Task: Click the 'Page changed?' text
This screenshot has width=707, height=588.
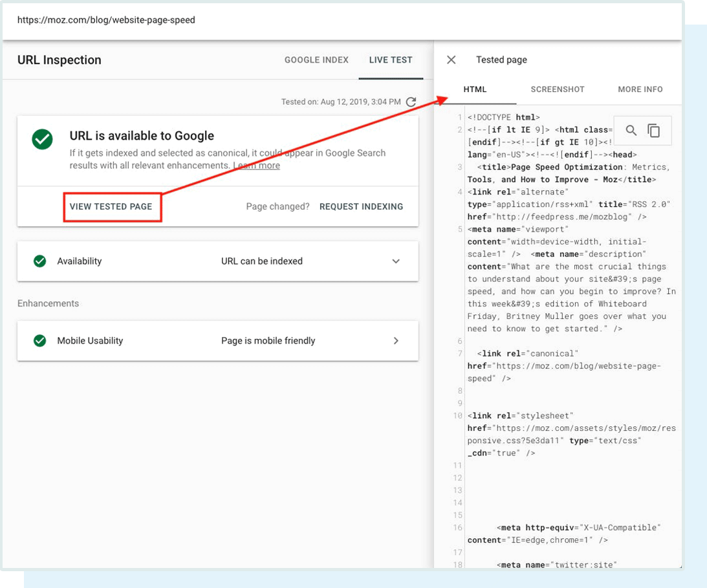Action: [x=277, y=206]
